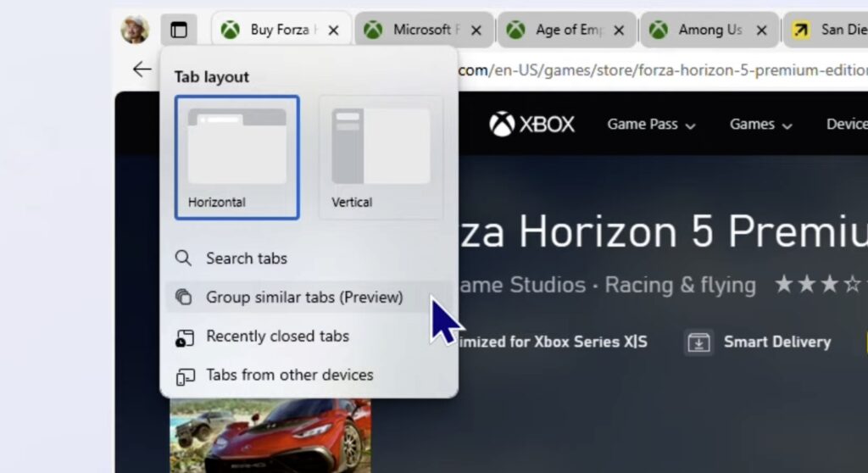This screenshot has width=868, height=473.
Task: Select the Horizontal tab layout
Action: [x=237, y=158]
